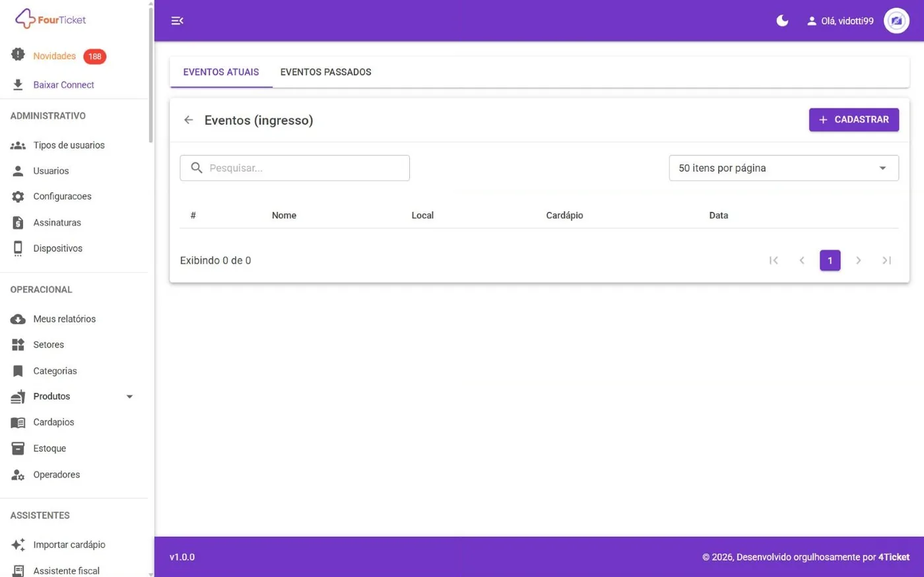Click the Cardapios menu book icon
Viewport: 924px width, 577px height.
tap(18, 423)
